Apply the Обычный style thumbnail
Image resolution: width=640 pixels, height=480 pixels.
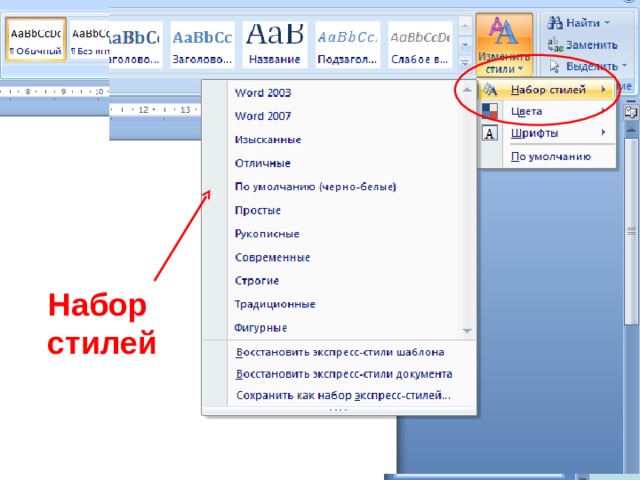(x=36, y=40)
